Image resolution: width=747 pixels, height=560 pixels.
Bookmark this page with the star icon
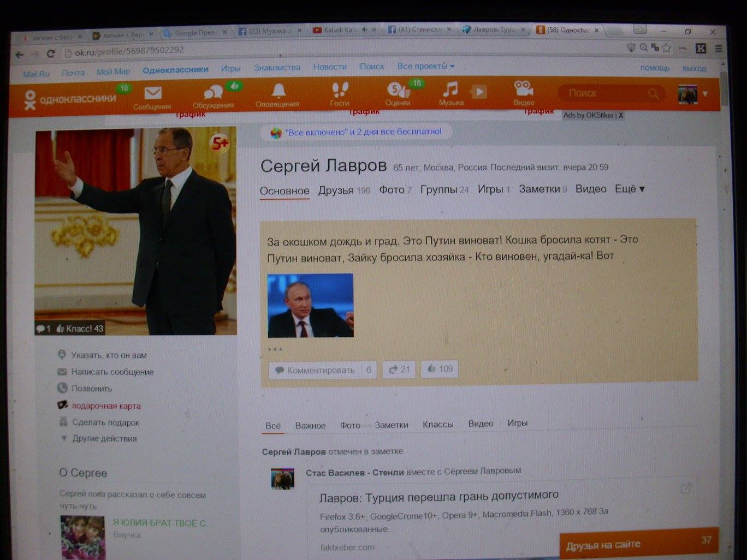(667, 48)
